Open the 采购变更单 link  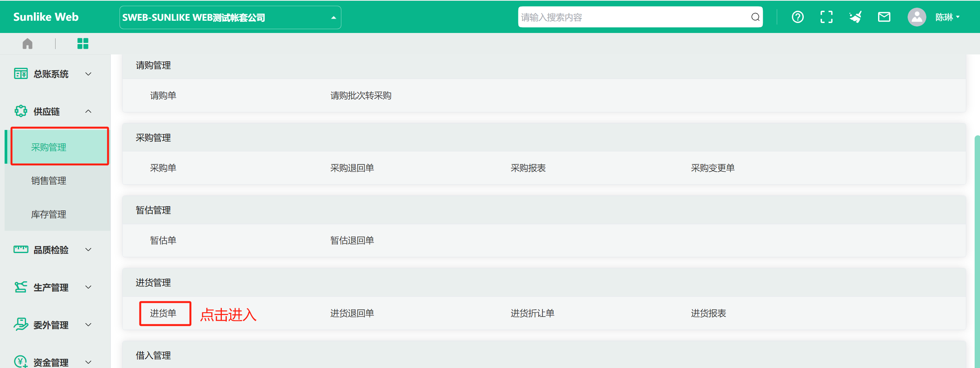click(713, 168)
